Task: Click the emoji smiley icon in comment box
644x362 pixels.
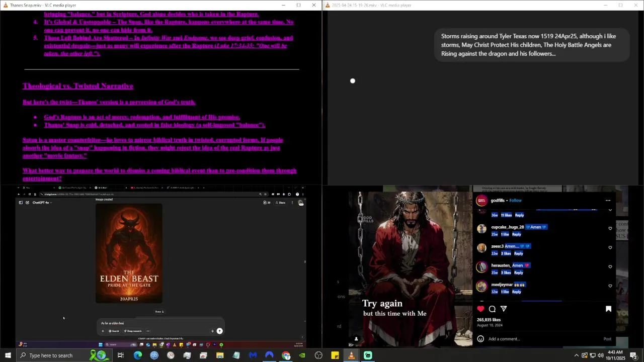Action: 480,339
